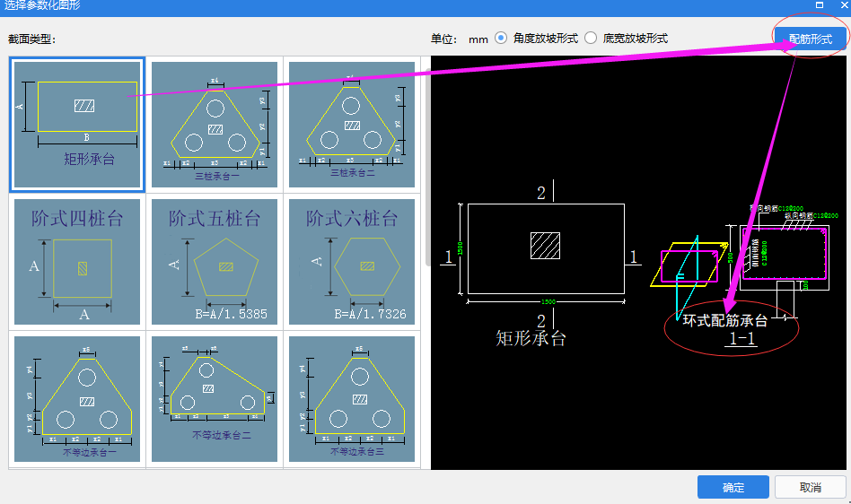Maximize the 选择参数化图形 dialog
Screen dimensions: 851x504
pyautogui.click(x=820, y=4)
